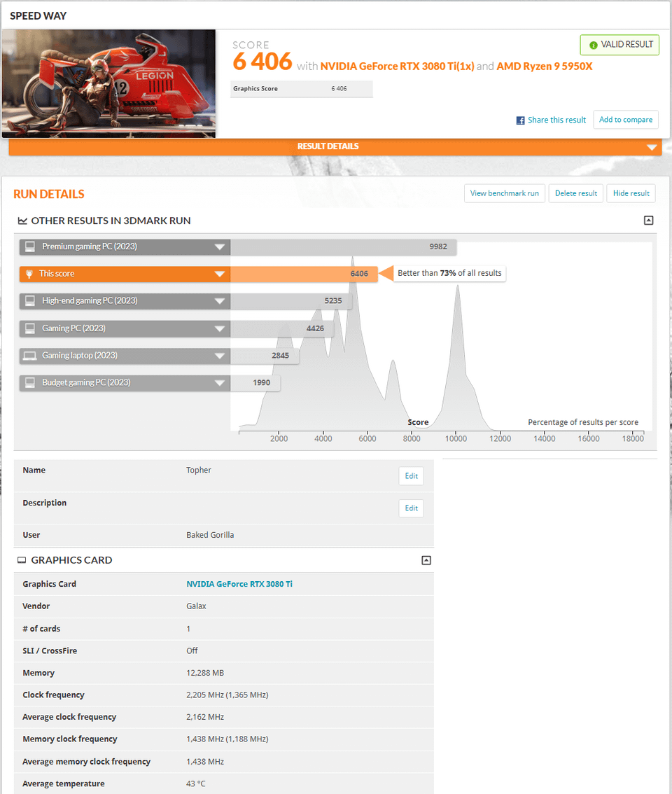Screen dimensions: 672x794
Task: Click the monitor icon on Gaming PC (2023) row
Action: pos(30,328)
